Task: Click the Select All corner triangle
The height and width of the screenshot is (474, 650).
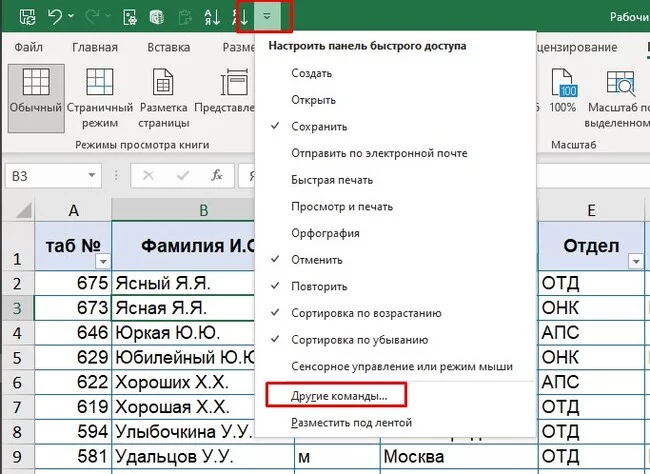Action: point(24,211)
